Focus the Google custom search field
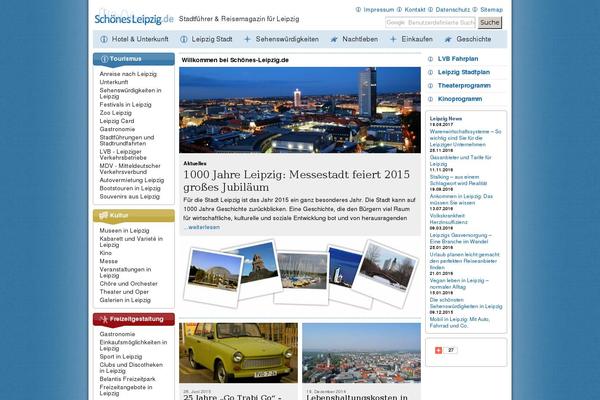The width and height of the screenshot is (600, 400). click(x=430, y=23)
